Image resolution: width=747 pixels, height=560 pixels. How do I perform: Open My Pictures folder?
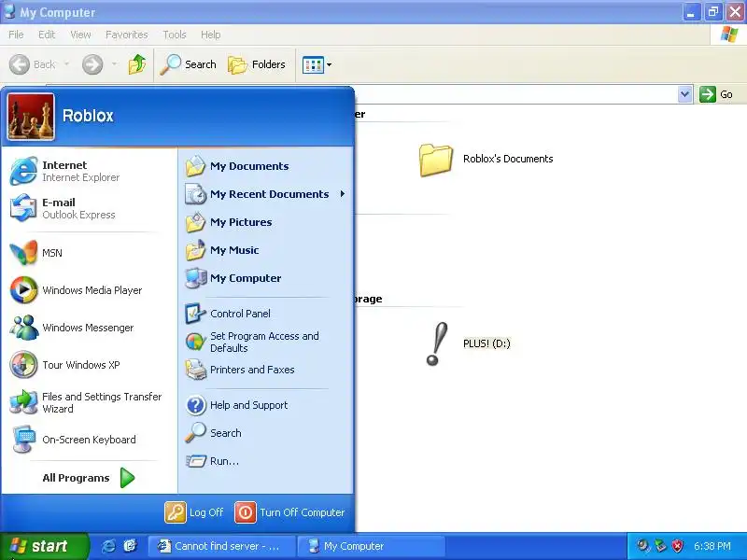tap(266, 222)
